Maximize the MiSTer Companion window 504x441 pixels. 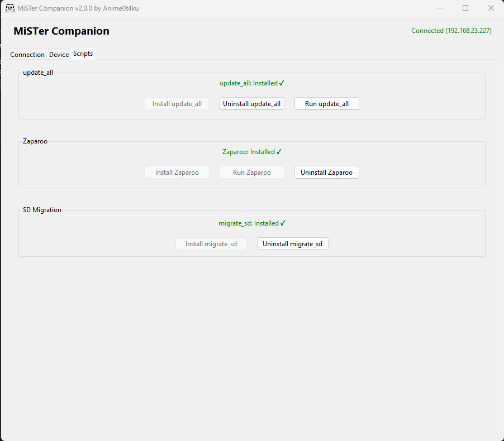point(465,8)
